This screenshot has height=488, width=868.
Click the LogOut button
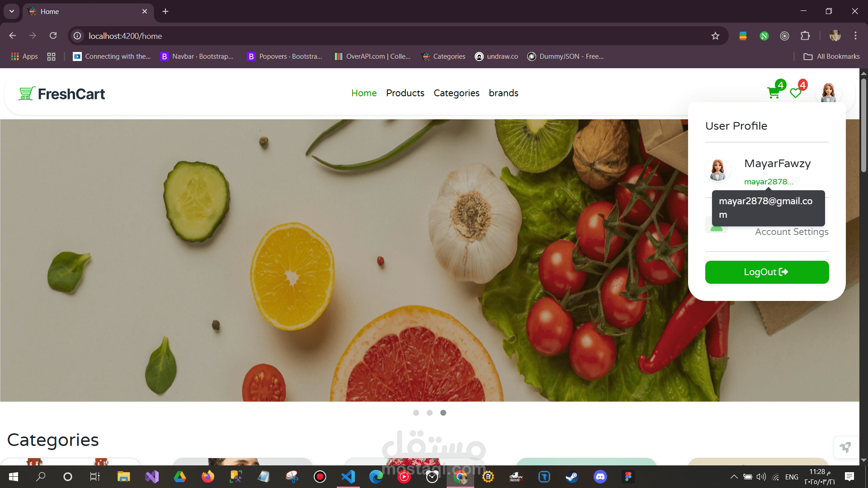pos(767,272)
